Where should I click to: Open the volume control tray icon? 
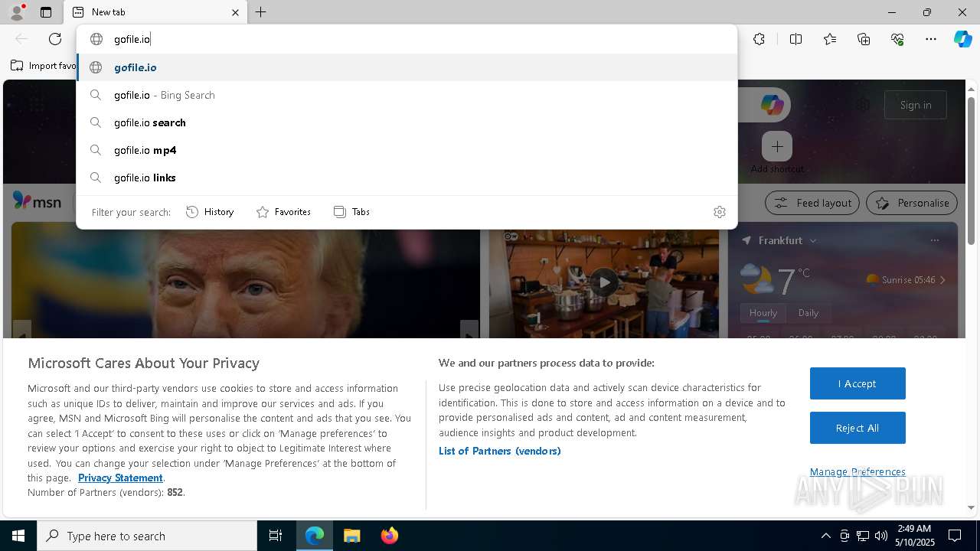[880, 536]
